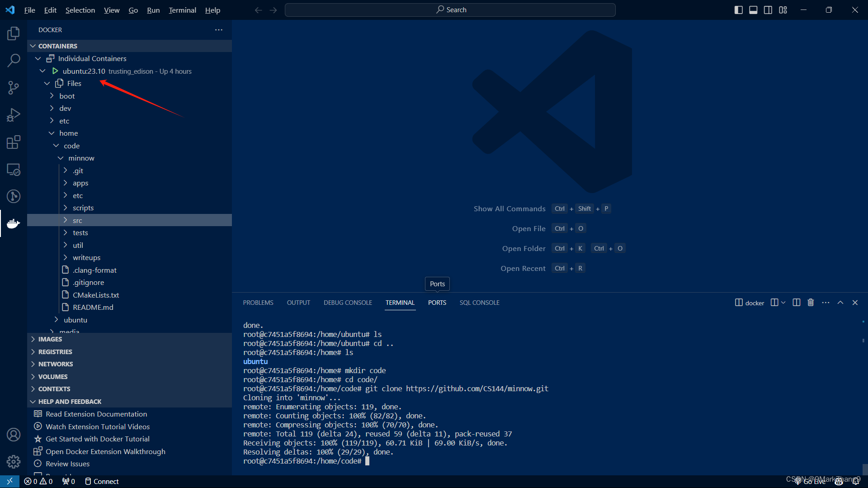The image size is (868, 488).
Task: Click the Search command center field
Action: [x=450, y=10]
